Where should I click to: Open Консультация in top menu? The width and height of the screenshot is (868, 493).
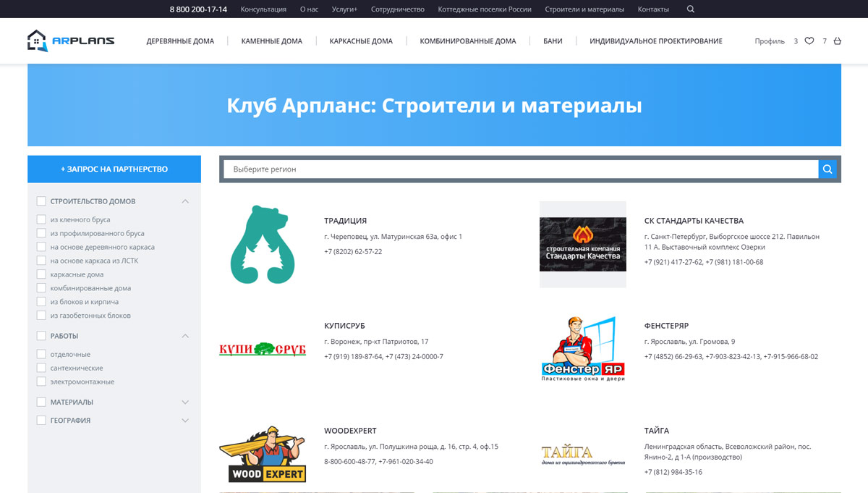tap(263, 9)
